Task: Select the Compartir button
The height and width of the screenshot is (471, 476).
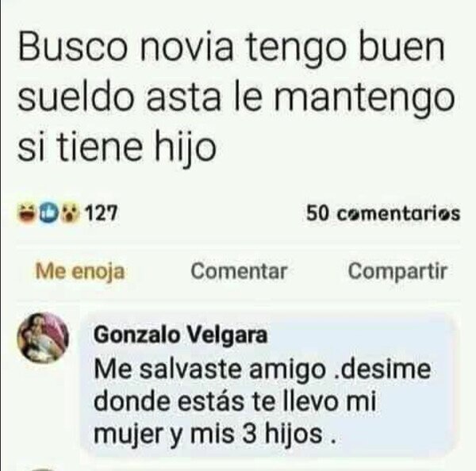Action: (397, 271)
